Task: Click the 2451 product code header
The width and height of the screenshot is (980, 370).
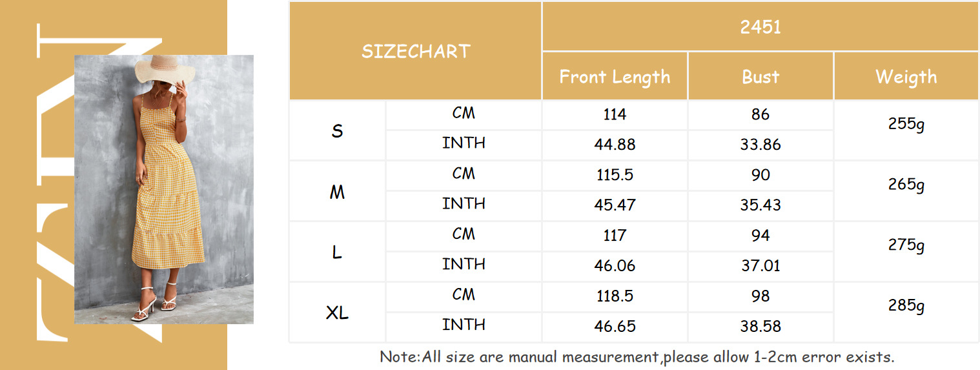Action: pyautogui.click(x=761, y=26)
